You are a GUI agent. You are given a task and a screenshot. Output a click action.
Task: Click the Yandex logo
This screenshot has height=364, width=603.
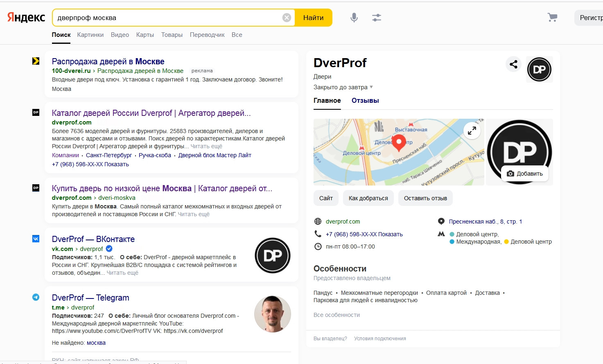point(26,18)
